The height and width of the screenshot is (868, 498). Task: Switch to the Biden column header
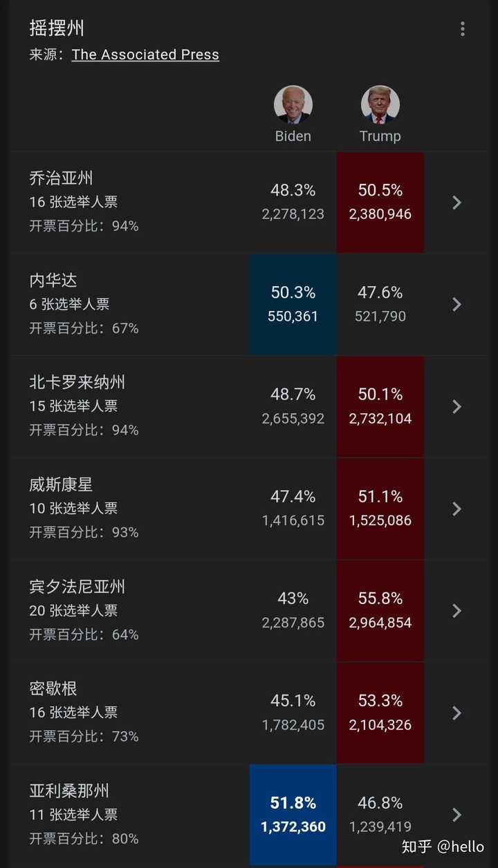click(293, 136)
